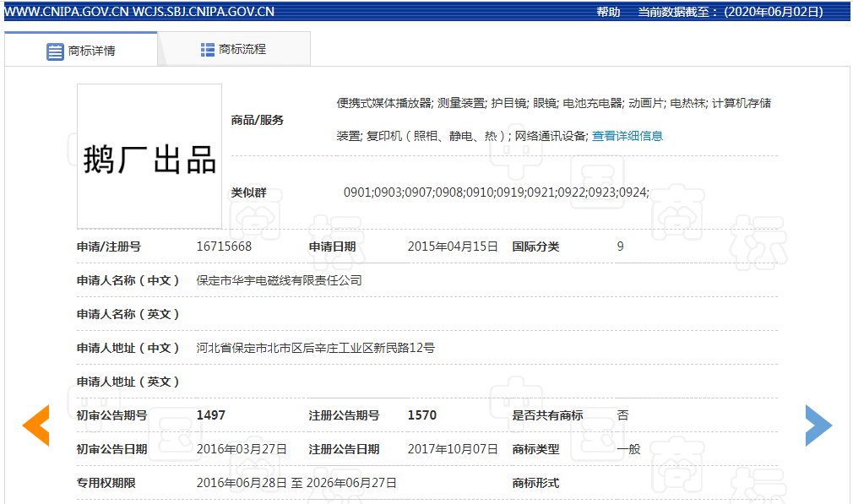Viewport: 853px width, 504px height.
Task: Click the orange previous-trademark arrow
Action: 36,425
